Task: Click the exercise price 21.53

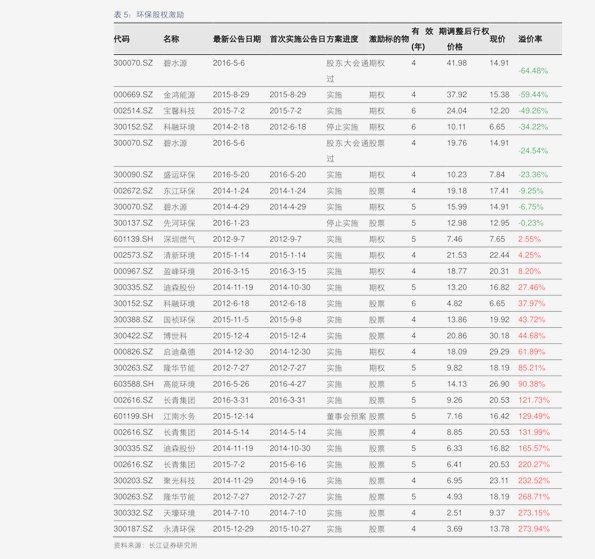Action: [456, 255]
